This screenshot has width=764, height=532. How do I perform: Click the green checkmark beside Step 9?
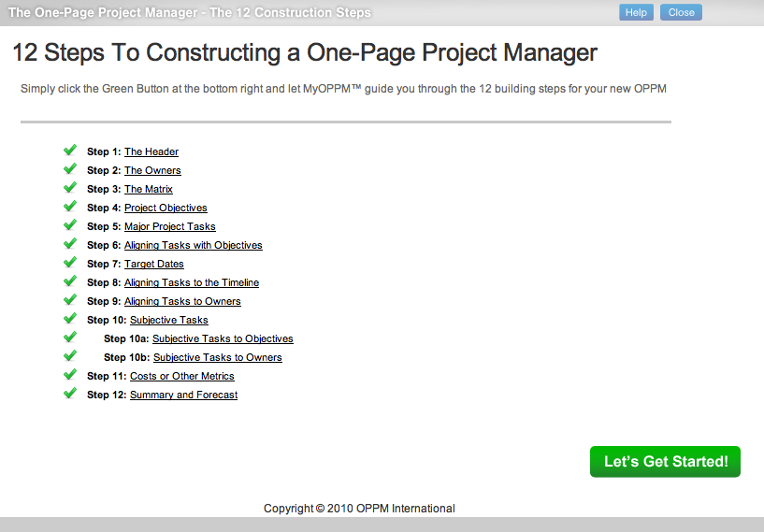coord(70,299)
